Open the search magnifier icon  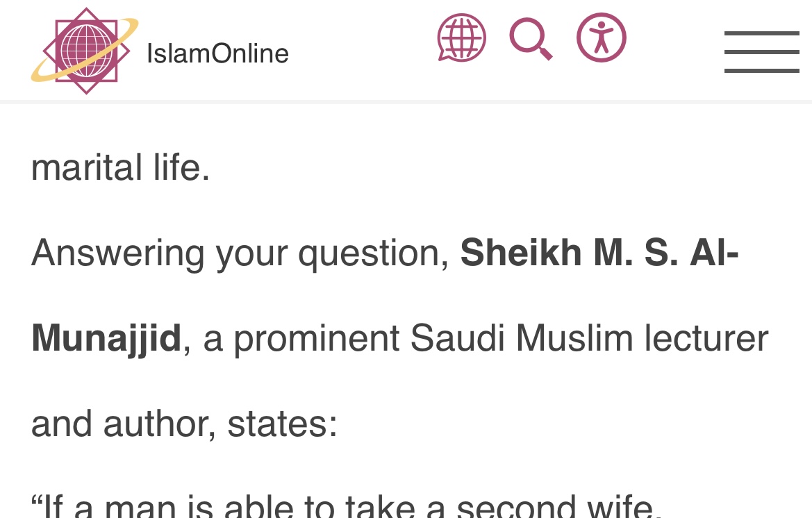tap(531, 39)
